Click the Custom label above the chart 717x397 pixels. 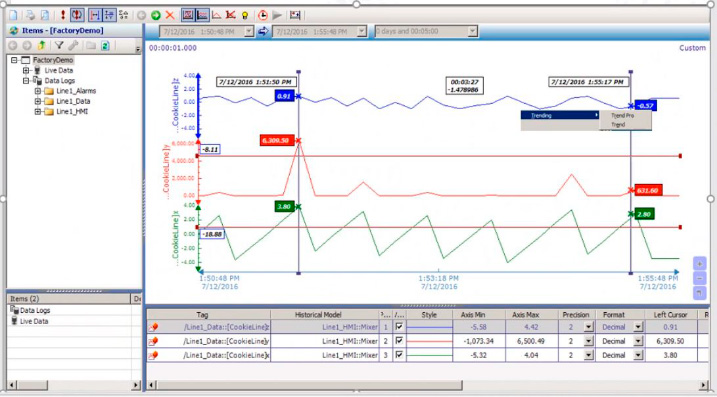692,48
